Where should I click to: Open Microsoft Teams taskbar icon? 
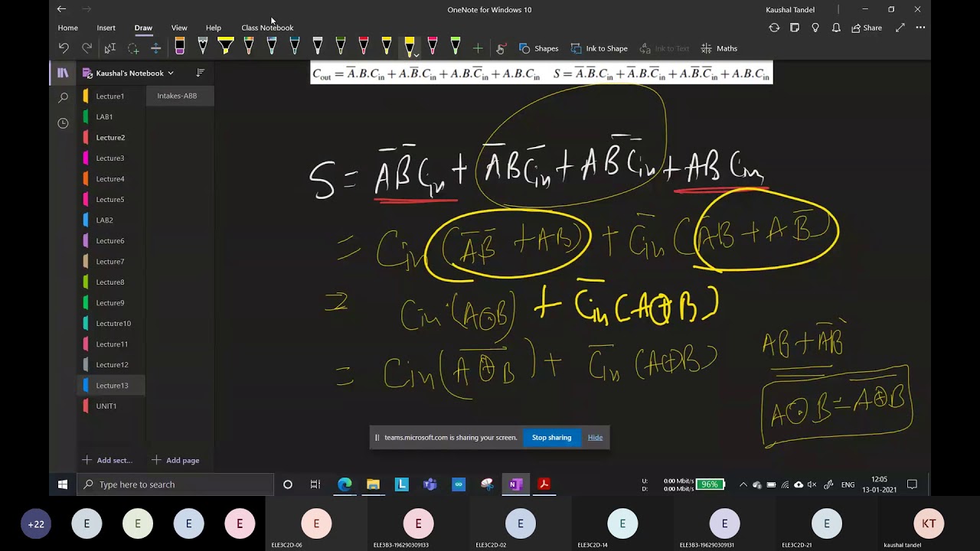click(430, 484)
